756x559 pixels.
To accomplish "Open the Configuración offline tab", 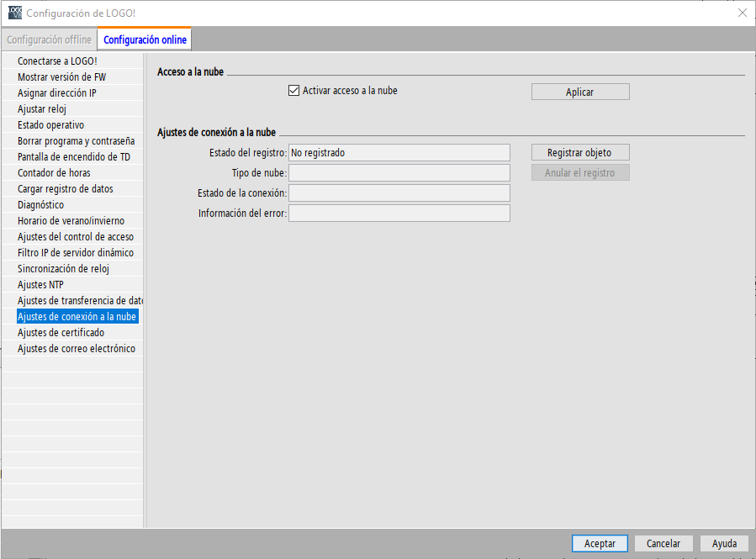I will coord(49,40).
